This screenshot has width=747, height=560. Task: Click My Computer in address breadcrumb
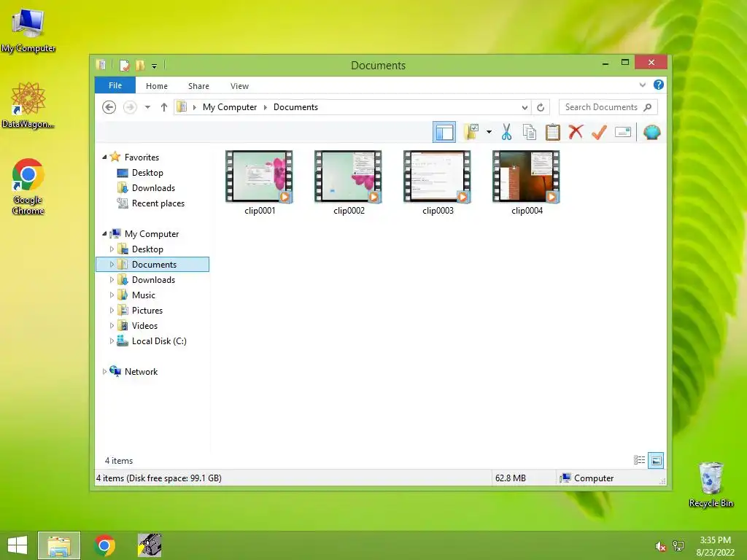click(230, 107)
